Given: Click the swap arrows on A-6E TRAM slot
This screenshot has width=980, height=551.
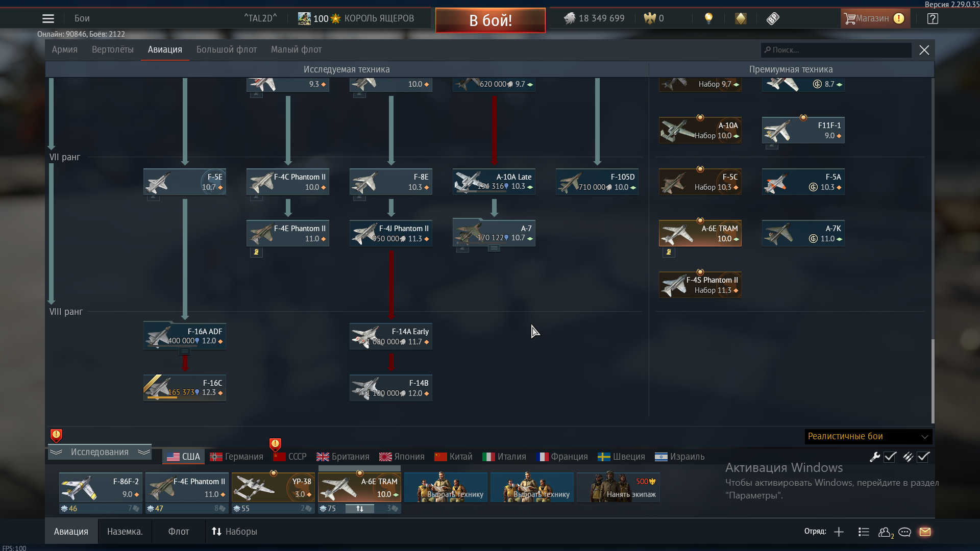Looking at the screenshot, I should point(360,509).
